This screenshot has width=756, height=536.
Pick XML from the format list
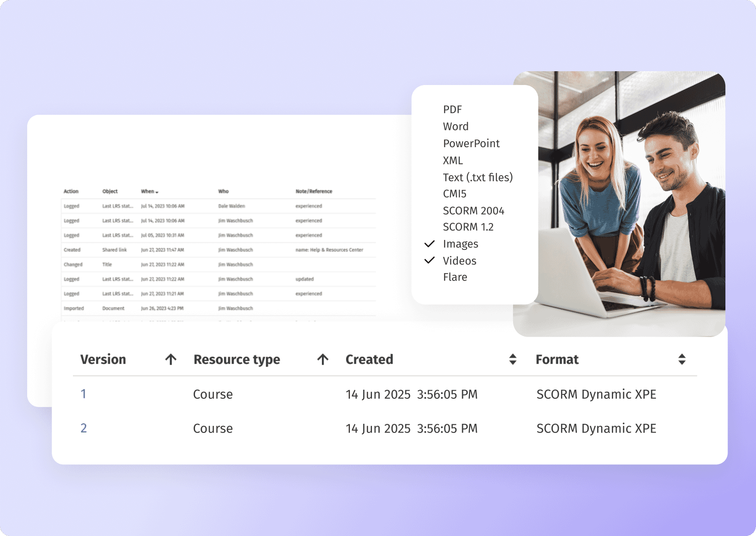tap(453, 161)
